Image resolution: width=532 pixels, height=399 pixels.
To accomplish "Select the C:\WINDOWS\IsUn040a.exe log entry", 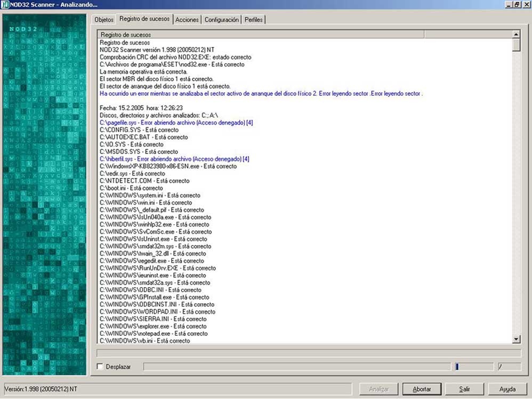I will 156,217.
